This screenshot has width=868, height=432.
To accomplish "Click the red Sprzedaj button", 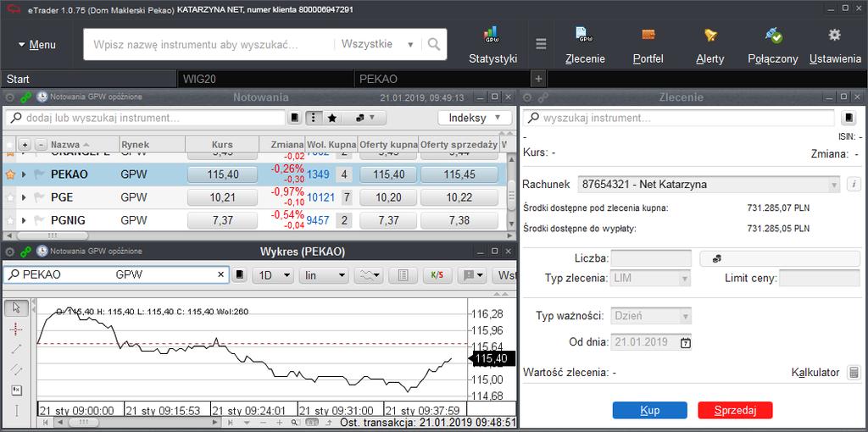I will pos(735,410).
